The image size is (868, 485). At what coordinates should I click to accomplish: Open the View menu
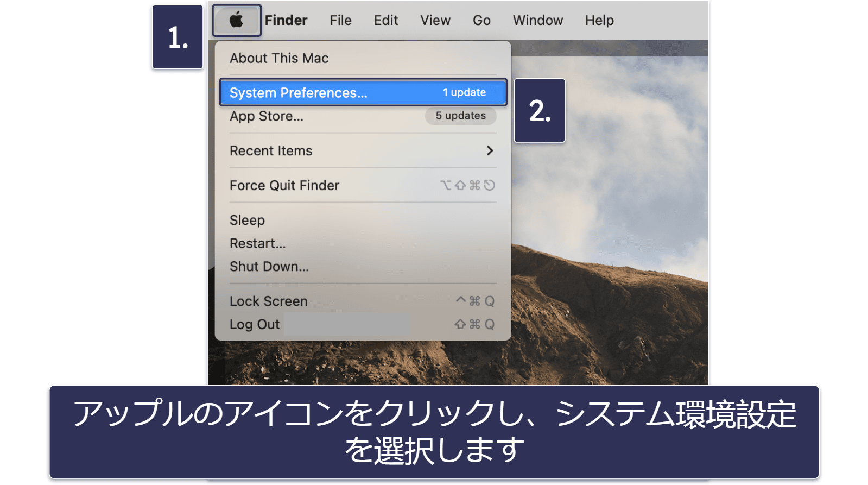435,21
